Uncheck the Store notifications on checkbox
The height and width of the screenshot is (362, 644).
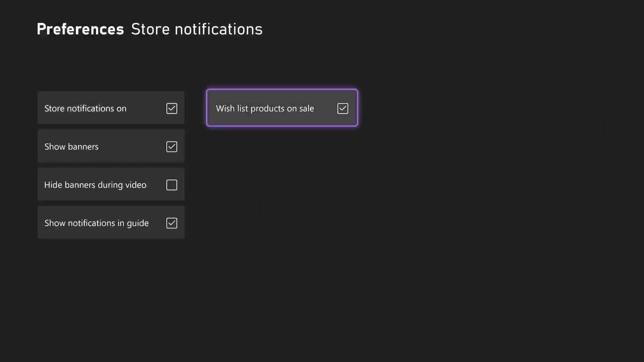coord(172,108)
